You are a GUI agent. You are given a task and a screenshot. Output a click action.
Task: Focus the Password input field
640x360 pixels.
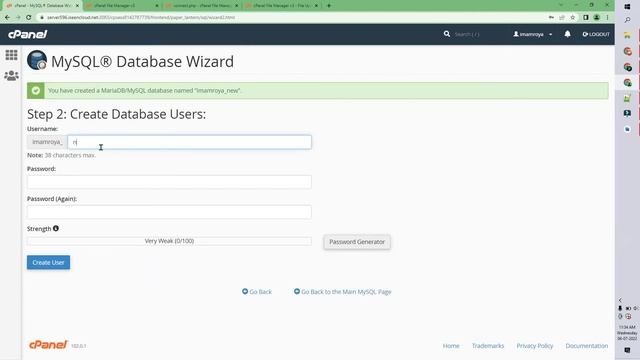point(169,182)
